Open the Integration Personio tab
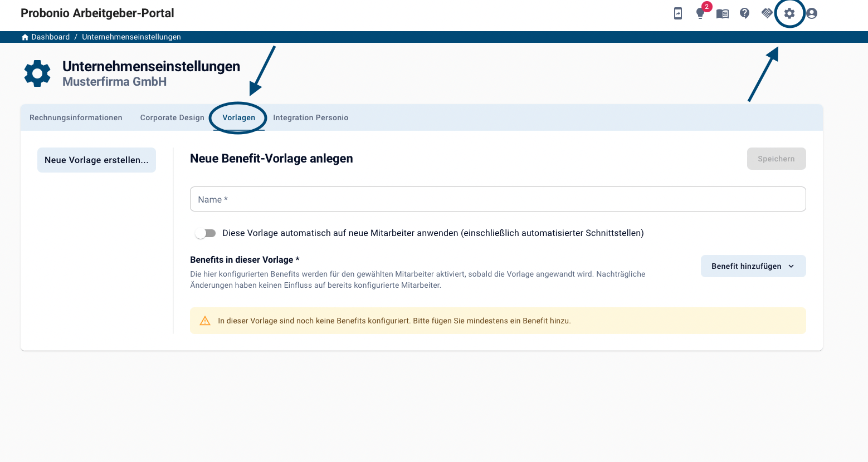868x462 pixels. pyautogui.click(x=311, y=117)
